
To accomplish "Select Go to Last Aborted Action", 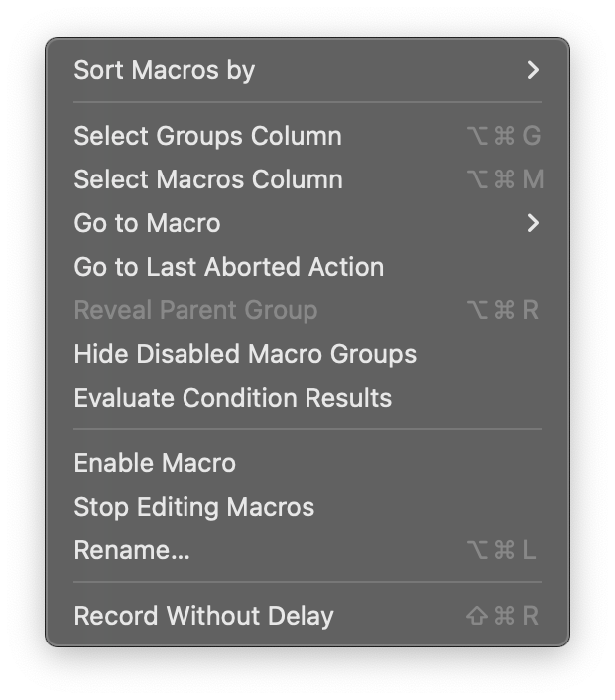I will [x=228, y=267].
